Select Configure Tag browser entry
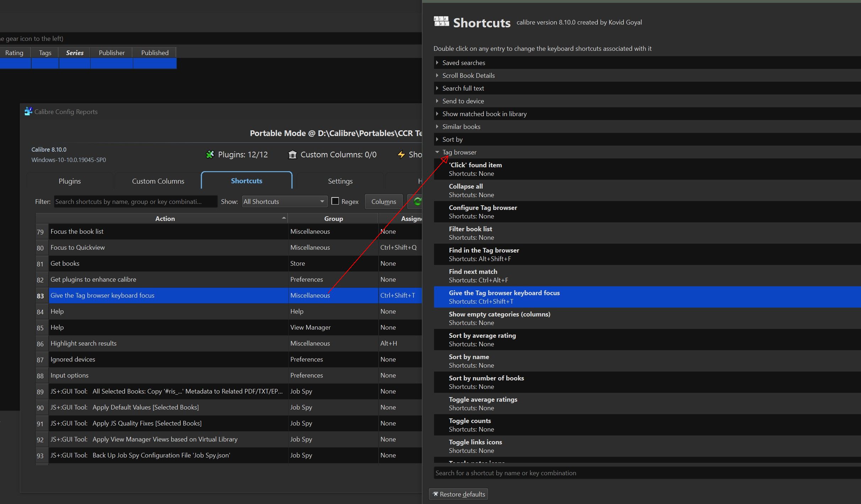The width and height of the screenshot is (861, 504). 647,212
